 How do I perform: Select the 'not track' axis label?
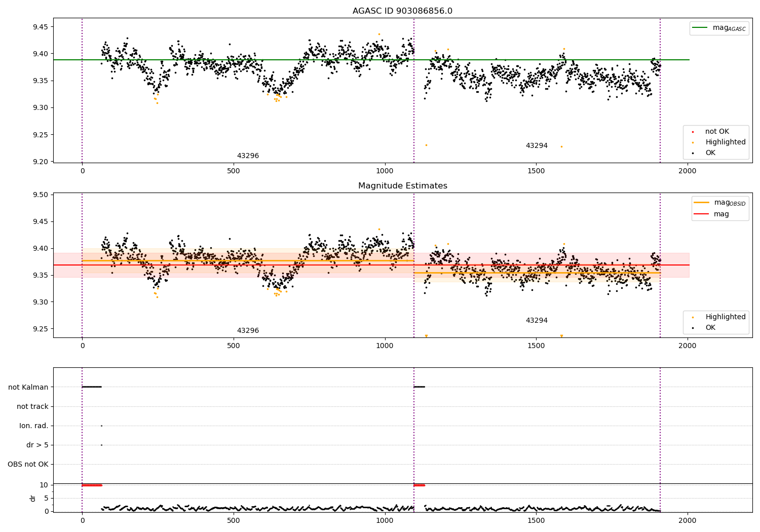coord(32,406)
